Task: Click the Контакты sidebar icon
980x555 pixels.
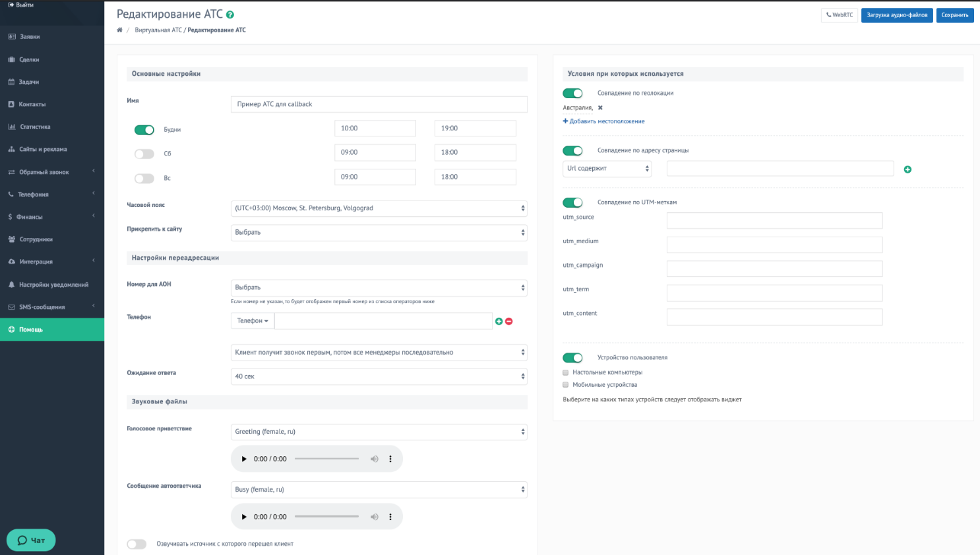Action: click(x=11, y=104)
